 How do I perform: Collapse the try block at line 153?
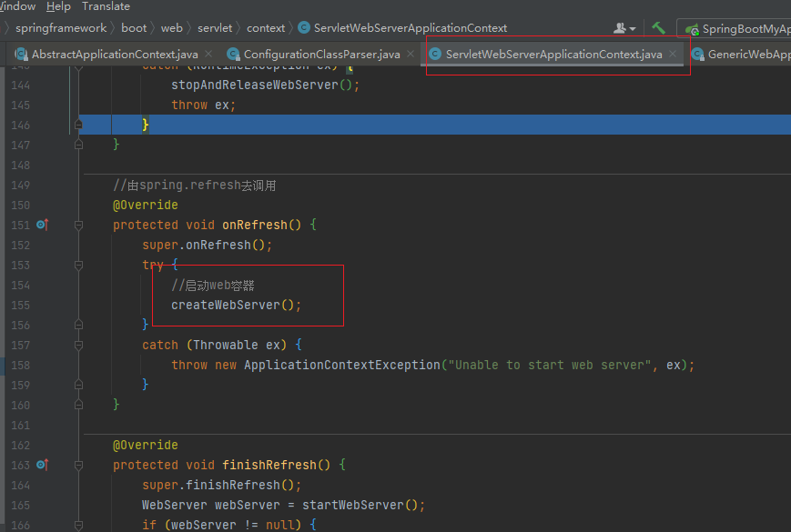pos(79,265)
